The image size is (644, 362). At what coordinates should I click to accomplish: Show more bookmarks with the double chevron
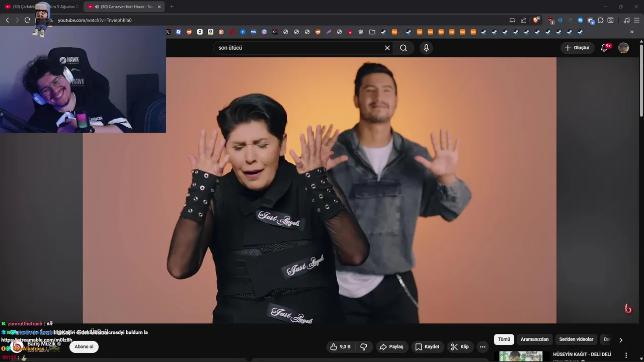[x=632, y=32]
